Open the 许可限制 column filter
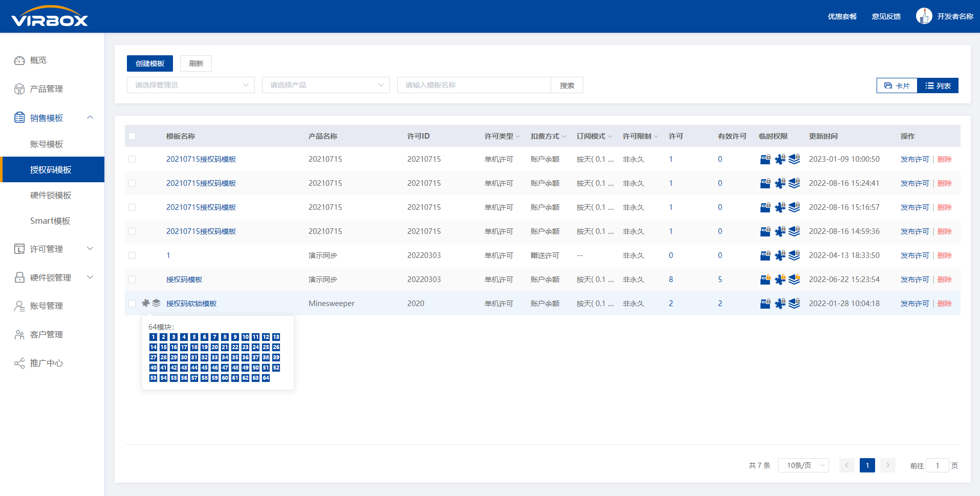 656,137
